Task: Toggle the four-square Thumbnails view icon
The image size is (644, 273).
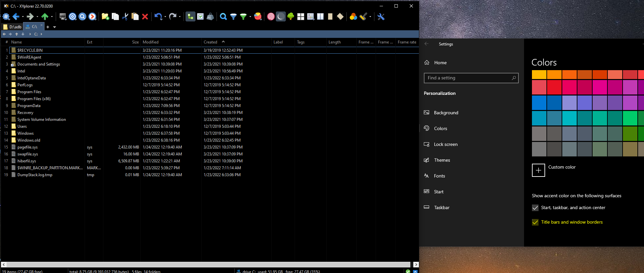Action: pos(301,16)
